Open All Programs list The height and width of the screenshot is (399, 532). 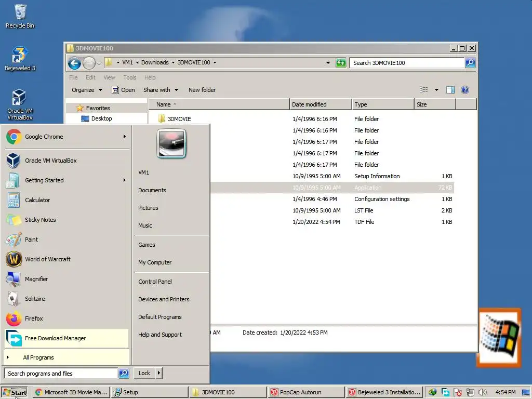coord(67,357)
